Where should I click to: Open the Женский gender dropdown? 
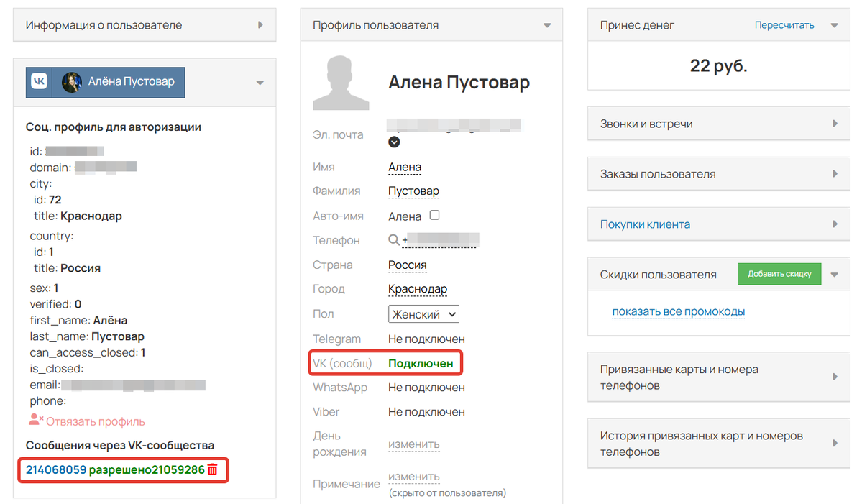coord(423,313)
